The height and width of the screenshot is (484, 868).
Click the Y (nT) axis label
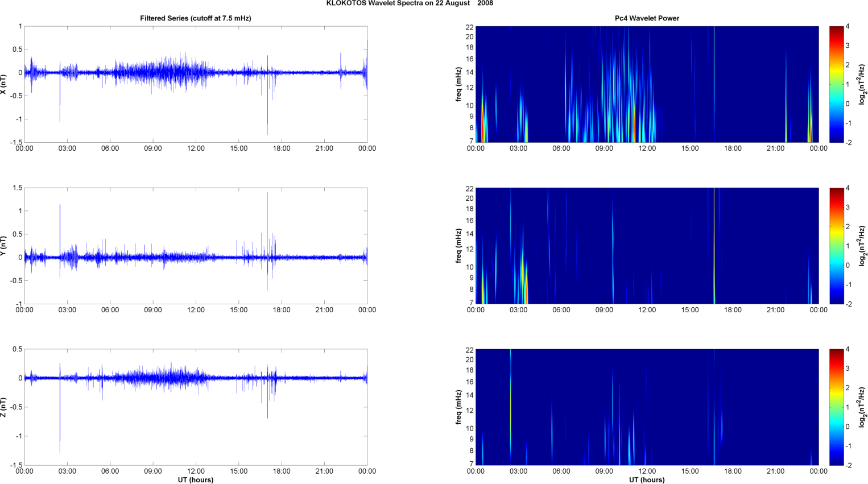[4, 246]
